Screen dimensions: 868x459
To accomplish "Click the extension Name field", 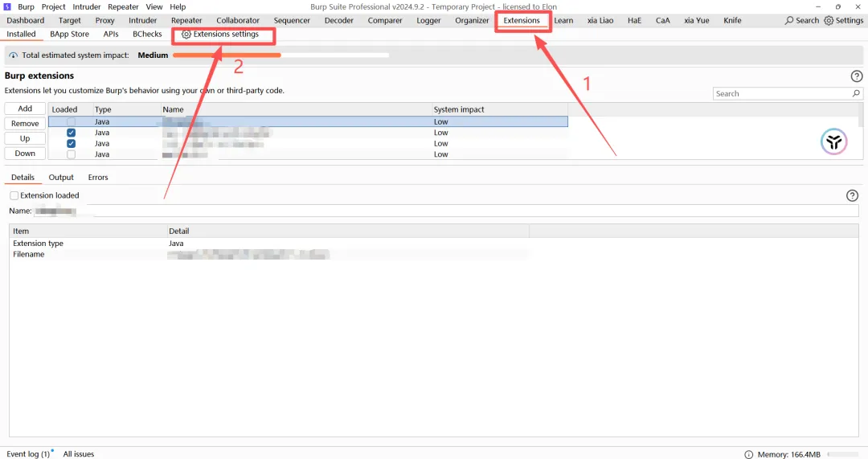I will click(445, 211).
